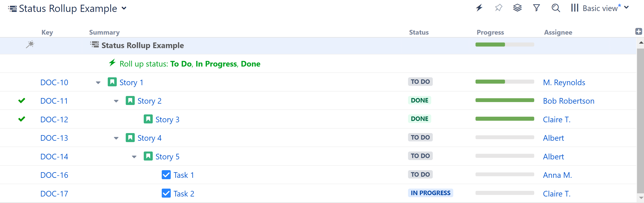Click the green bolt beside Roll up status
644x203 pixels.
tap(112, 63)
